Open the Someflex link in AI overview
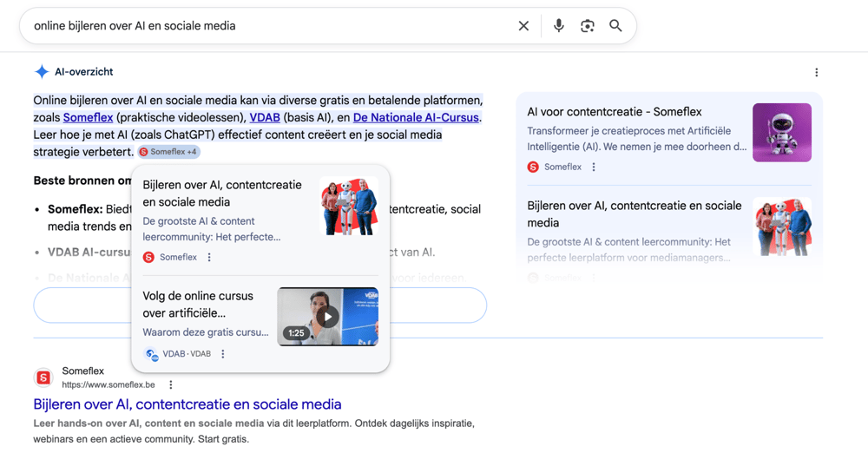Screen dimensions: 868x453 tap(88, 118)
